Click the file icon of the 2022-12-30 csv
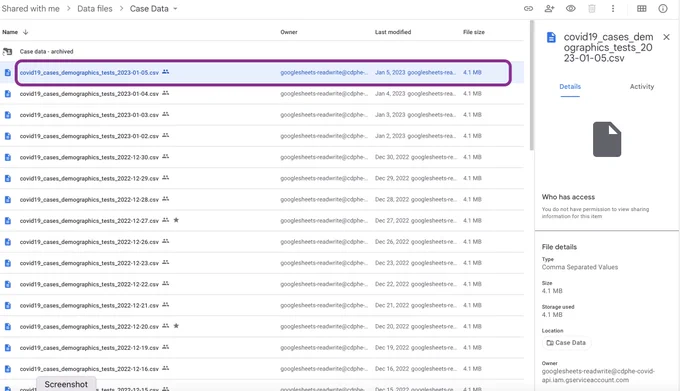Image resolution: width=680 pixels, height=391 pixels. 8,157
